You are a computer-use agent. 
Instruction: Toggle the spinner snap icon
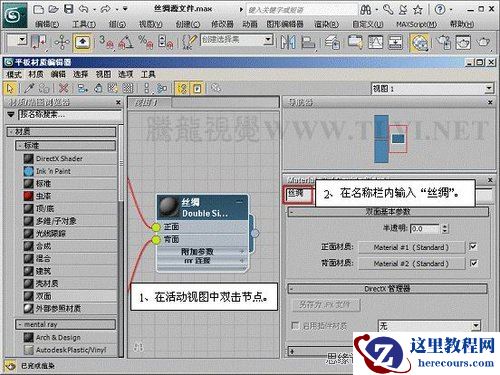(x=166, y=42)
